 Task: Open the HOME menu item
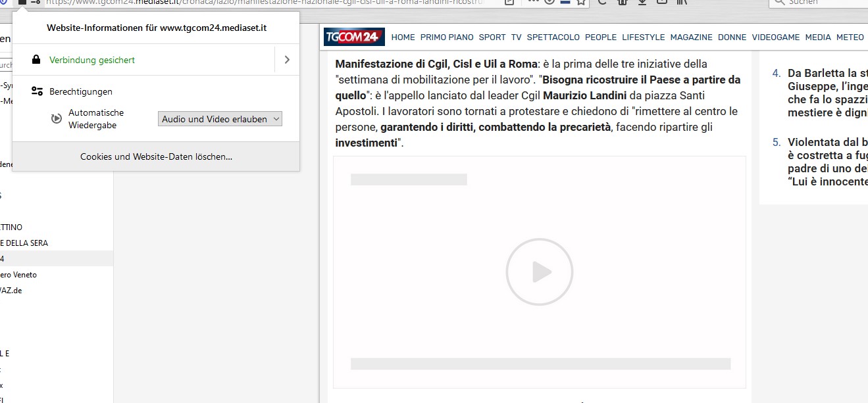coord(403,37)
